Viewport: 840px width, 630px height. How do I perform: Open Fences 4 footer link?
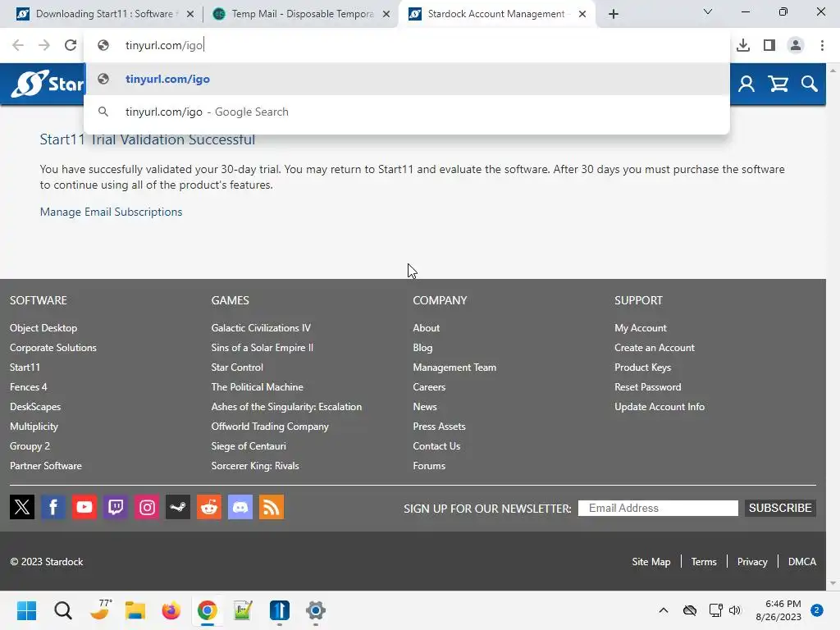tap(29, 387)
